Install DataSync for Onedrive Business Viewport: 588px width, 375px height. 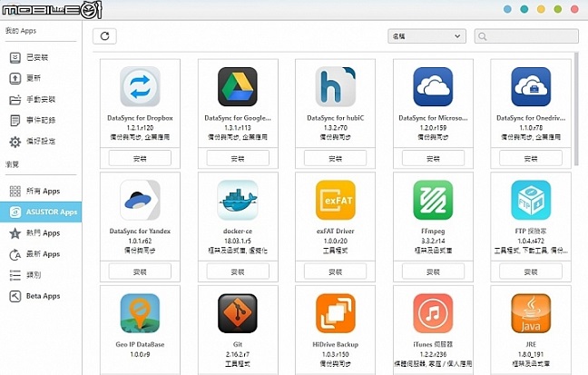pos(531,158)
